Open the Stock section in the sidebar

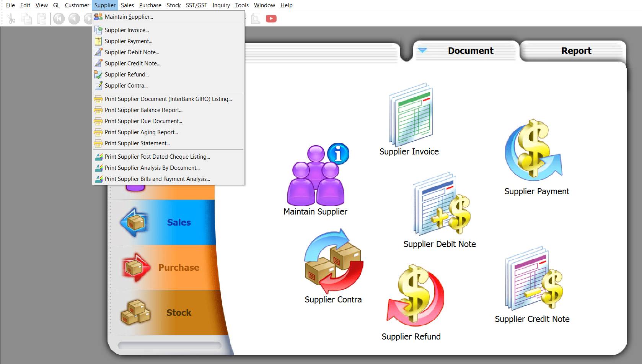click(x=178, y=312)
